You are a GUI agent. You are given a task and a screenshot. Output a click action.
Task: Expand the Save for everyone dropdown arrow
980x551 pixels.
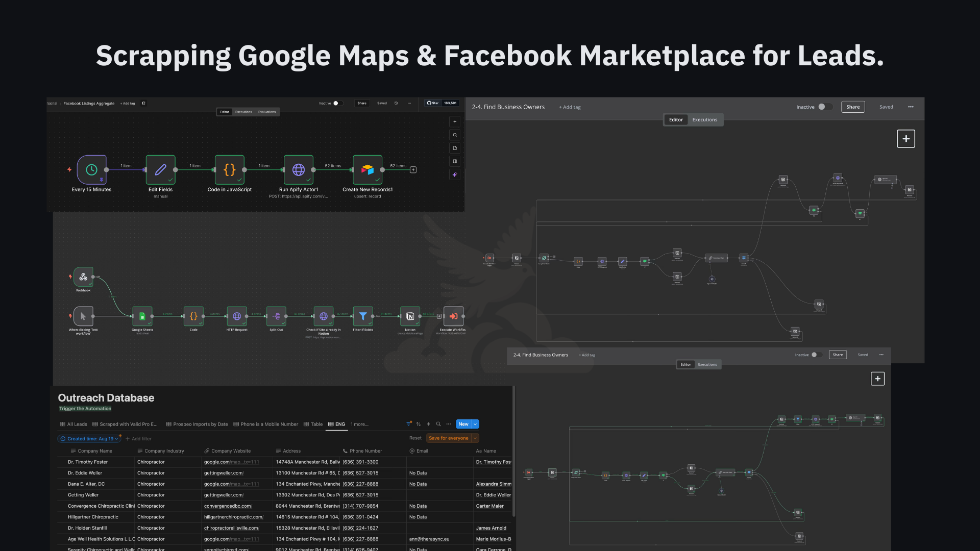(474, 438)
